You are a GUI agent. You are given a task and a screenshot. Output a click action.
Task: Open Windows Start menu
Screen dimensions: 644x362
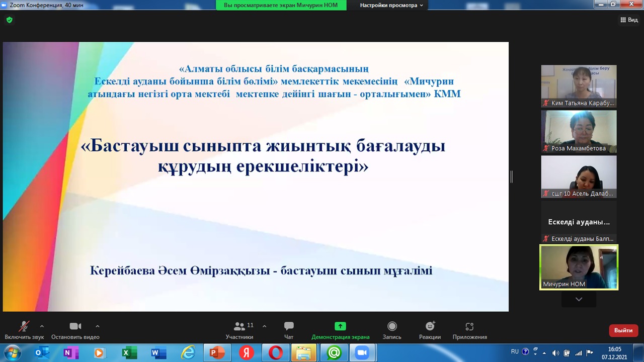tap(13, 353)
